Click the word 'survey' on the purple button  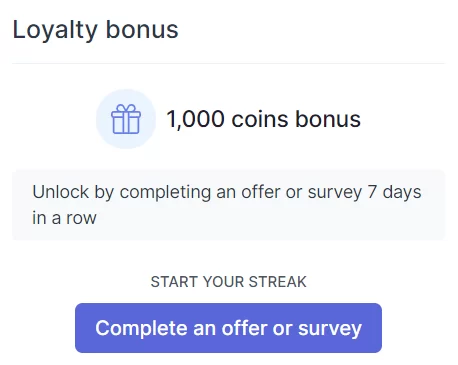pos(330,328)
